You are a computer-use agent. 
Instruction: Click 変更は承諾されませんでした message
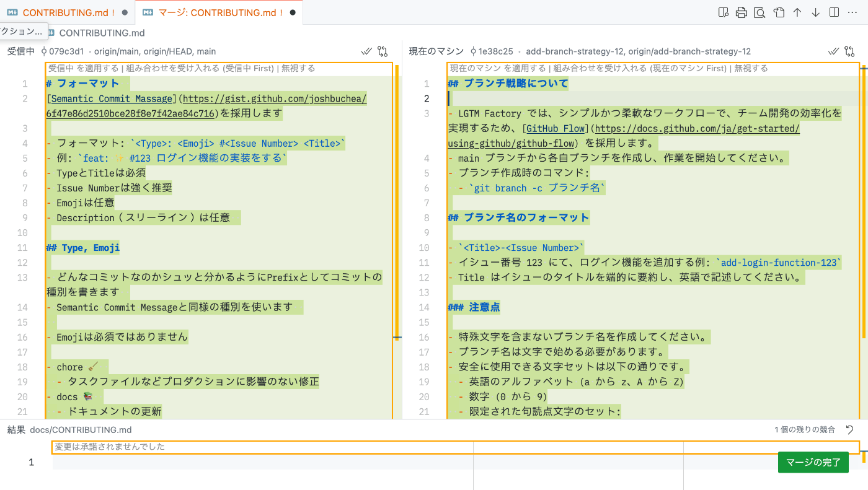coord(110,446)
